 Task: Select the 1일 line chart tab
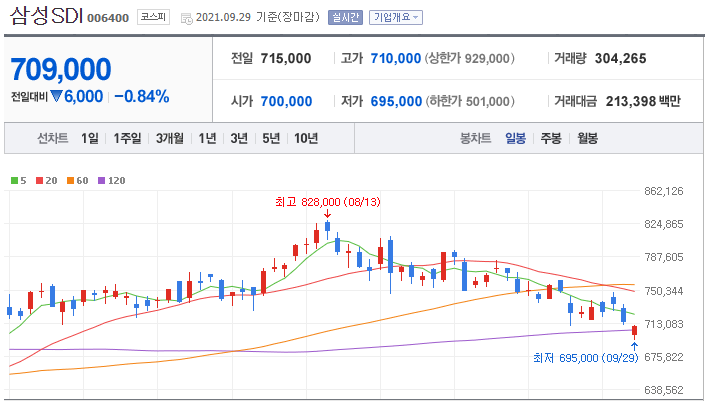coord(89,138)
